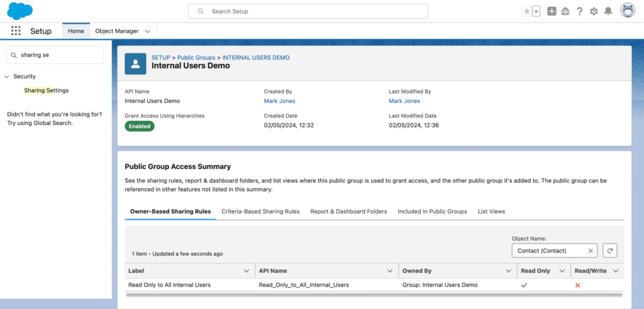Open the Label column menu chevron
The image size is (644, 309).
[x=247, y=271]
